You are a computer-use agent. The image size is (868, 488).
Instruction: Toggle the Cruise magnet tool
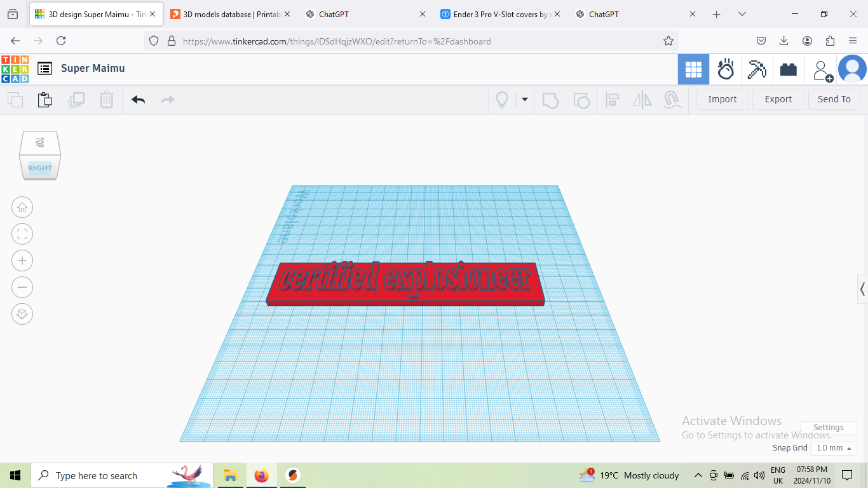tap(672, 100)
